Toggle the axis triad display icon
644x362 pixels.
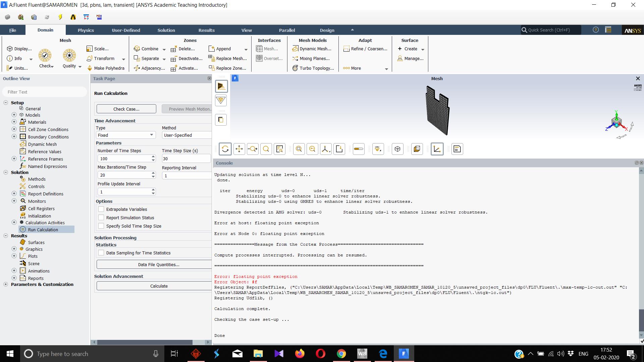437,149
